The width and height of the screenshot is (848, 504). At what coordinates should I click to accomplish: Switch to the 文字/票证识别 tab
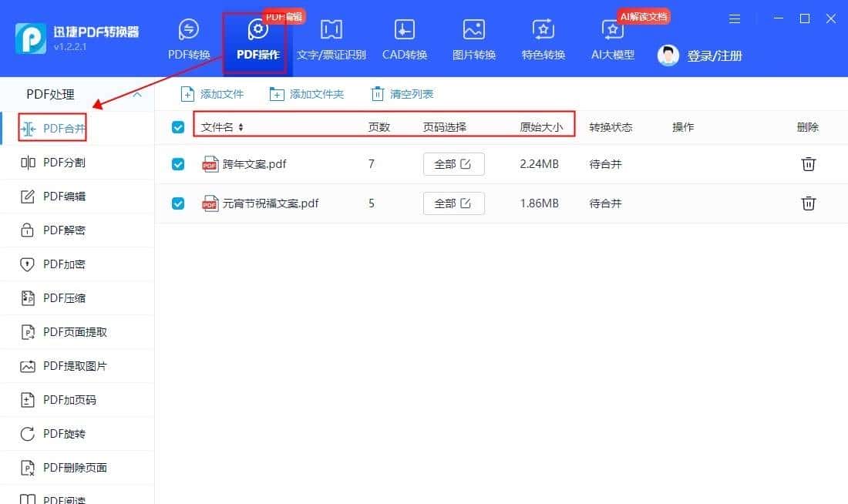tap(331, 37)
